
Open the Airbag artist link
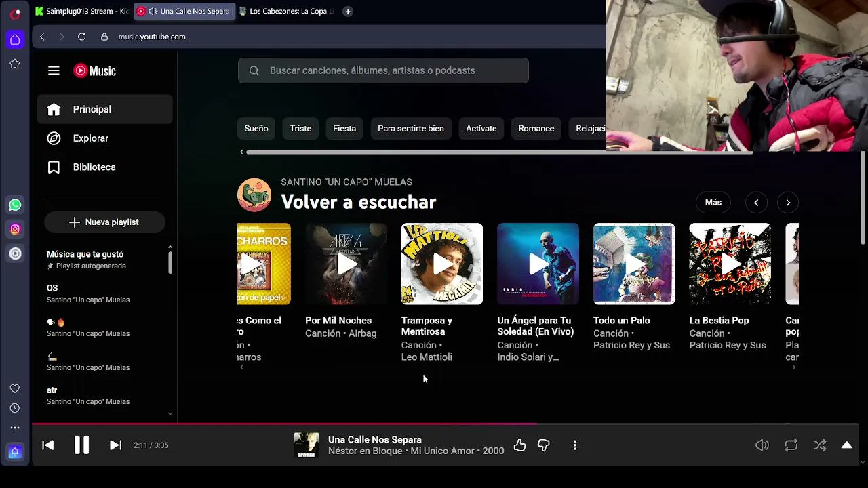tap(363, 333)
